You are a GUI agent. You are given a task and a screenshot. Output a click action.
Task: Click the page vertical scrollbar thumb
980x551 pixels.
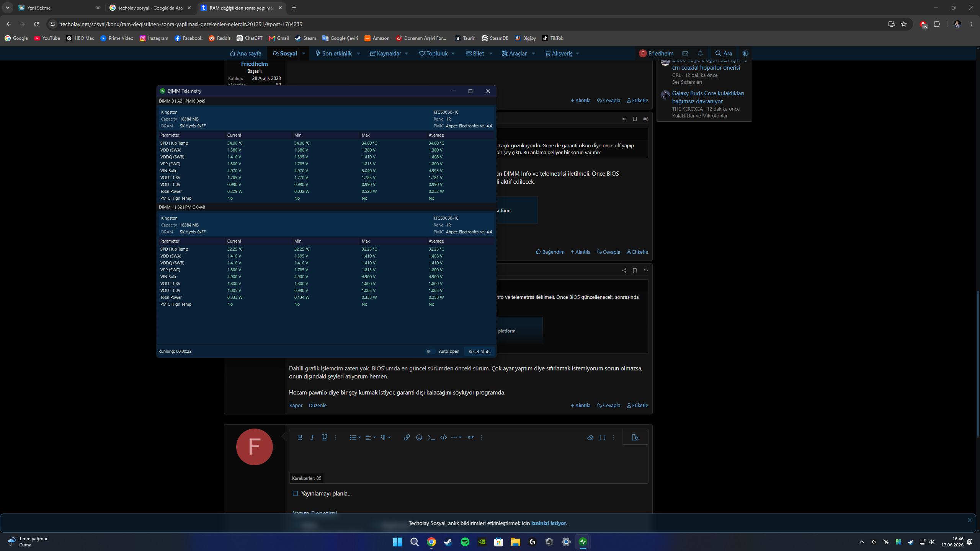point(977,364)
